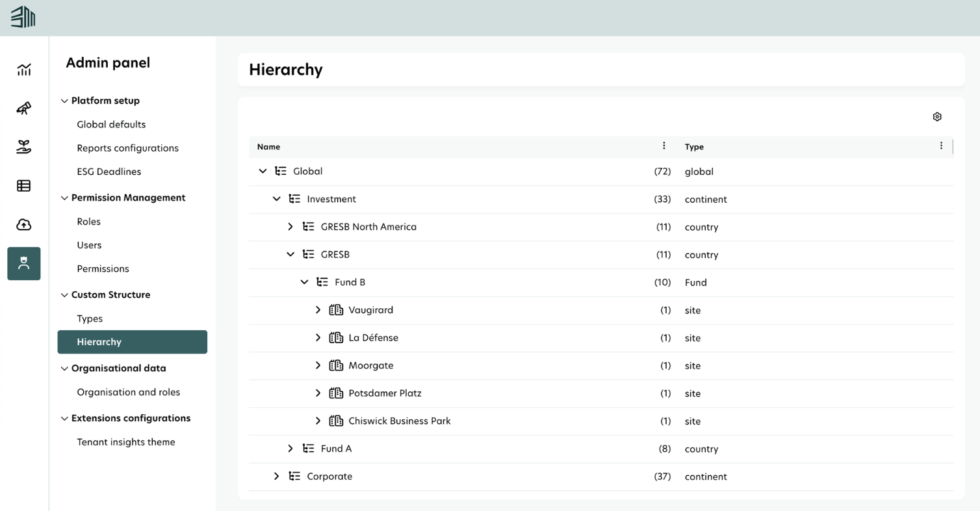Click the Moorgate row name
Viewport: 980px width, 511px height.
[371, 365]
